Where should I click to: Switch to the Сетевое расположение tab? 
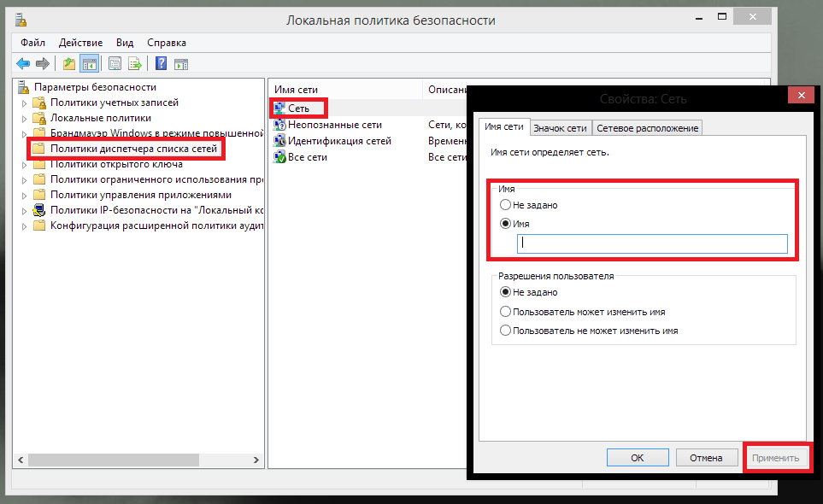647,128
